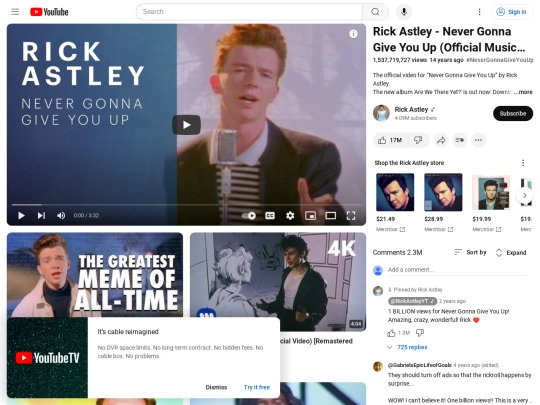Viewport: 540px width, 405px height.
Task: Switch to theater mode
Action: (331, 216)
